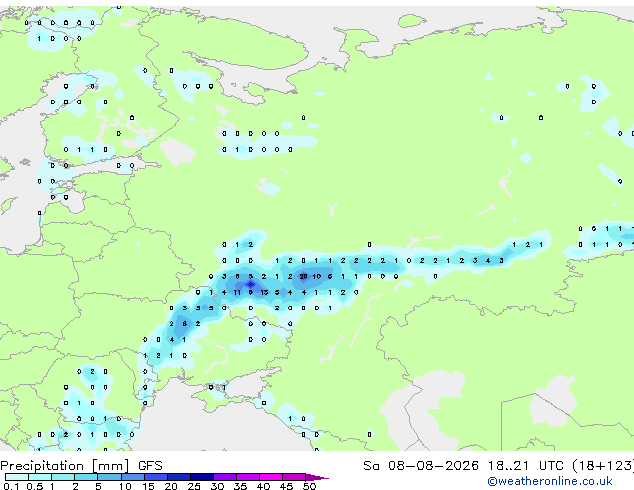Click the 'GFS' model label

pyautogui.click(x=150, y=466)
